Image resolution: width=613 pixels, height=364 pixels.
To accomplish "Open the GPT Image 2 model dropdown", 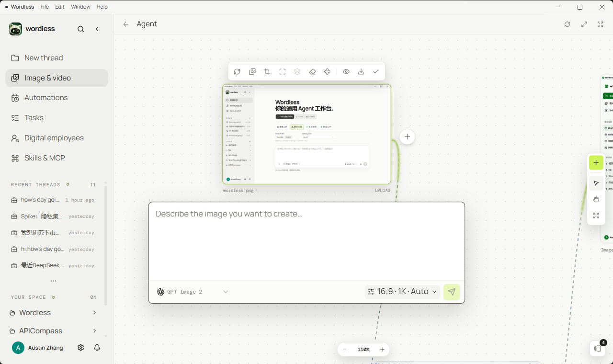I will [x=193, y=292].
